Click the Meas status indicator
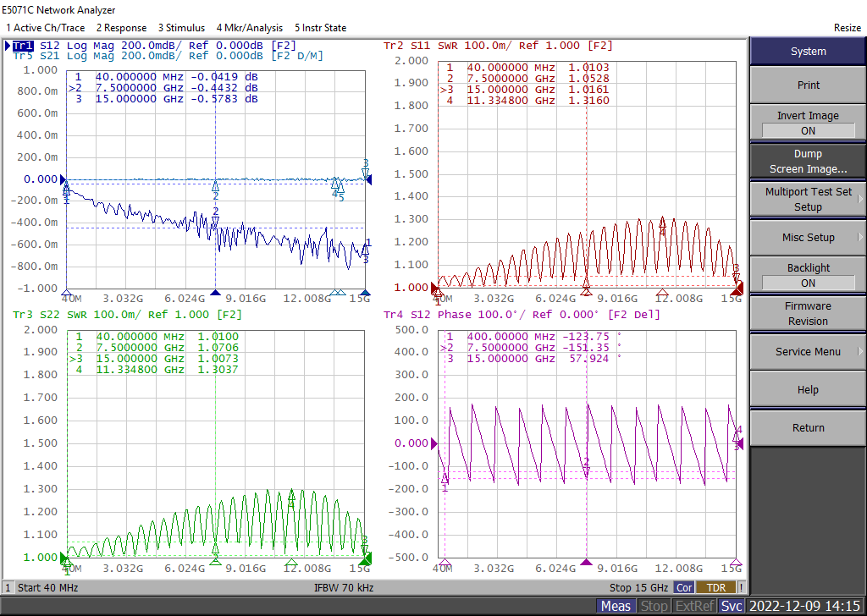 coord(616,606)
